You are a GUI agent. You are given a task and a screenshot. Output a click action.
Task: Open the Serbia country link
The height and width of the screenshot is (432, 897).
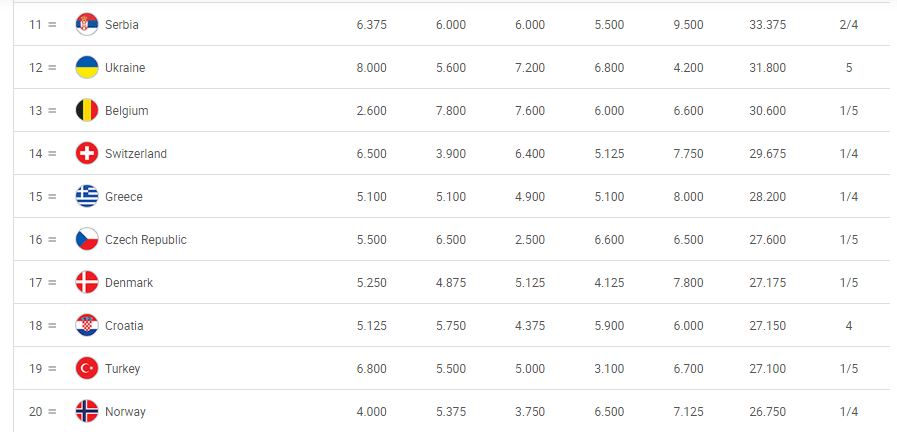tap(122, 25)
